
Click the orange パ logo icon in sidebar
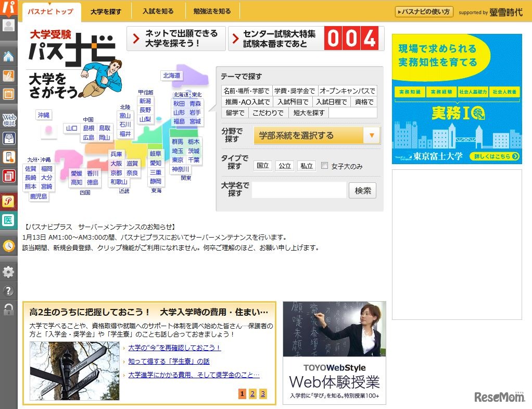tap(8, 7)
